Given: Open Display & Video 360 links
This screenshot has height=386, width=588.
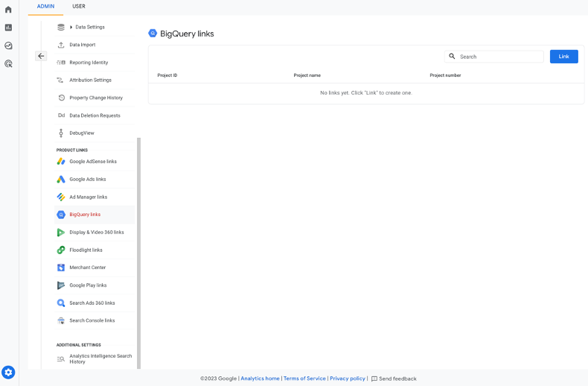Looking at the screenshot, I should click(x=96, y=232).
